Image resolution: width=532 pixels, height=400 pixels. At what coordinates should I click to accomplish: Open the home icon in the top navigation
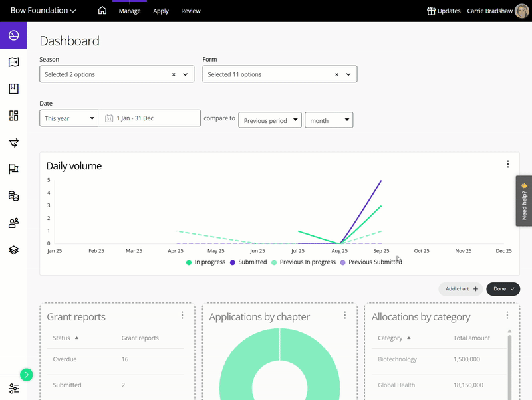[x=102, y=11]
